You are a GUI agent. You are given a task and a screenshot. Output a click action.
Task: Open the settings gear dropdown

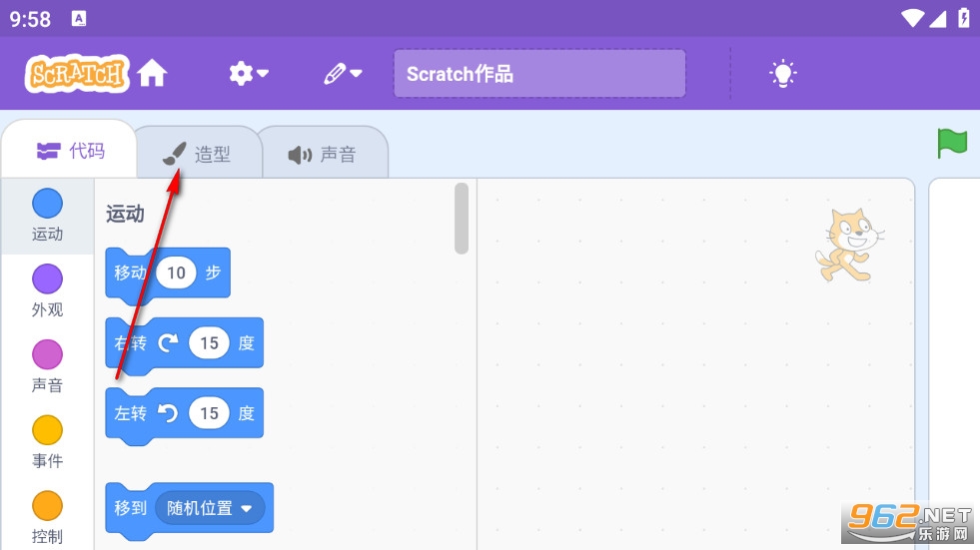[248, 74]
